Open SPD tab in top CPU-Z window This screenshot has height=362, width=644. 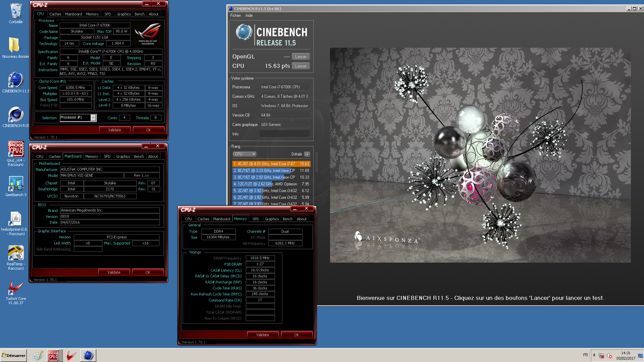107,14
